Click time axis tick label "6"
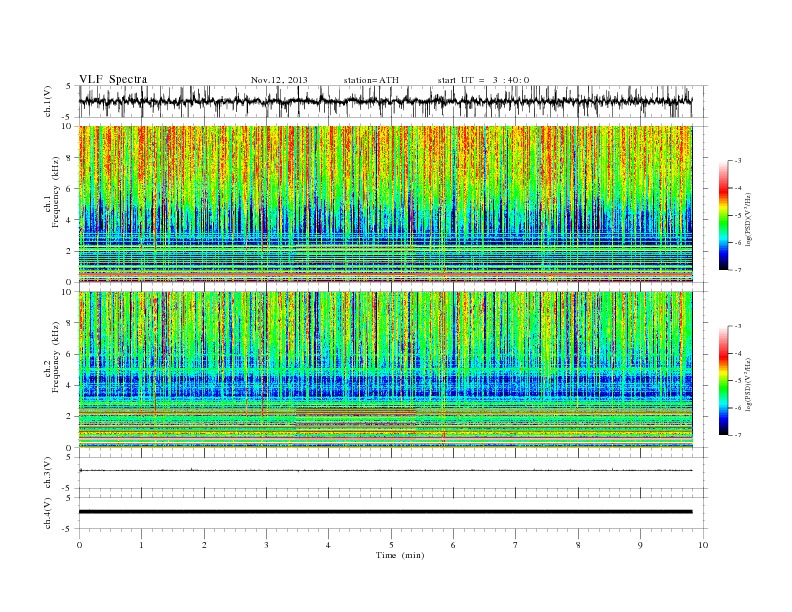Screen dimensions: 792x612 coord(453,545)
